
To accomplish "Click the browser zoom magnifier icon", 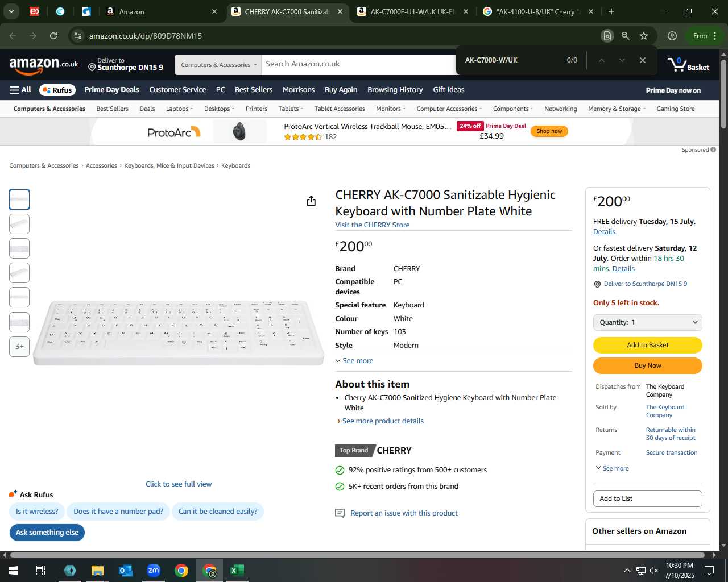I will click(x=626, y=36).
